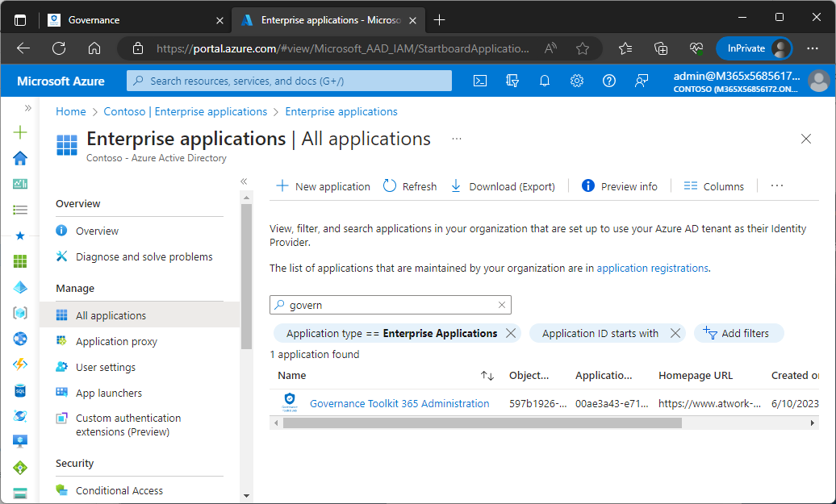Remove Application ID starts with filter
This screenshot has height=504, width=836.
[675, 333]
